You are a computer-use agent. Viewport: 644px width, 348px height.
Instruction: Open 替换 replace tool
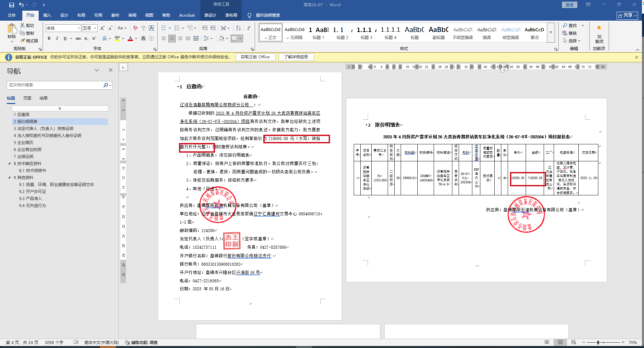pos(570,33)
